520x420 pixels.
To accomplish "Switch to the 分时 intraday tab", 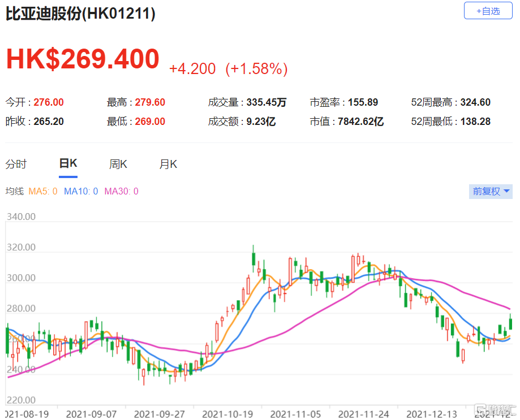I will click(16, 164).
